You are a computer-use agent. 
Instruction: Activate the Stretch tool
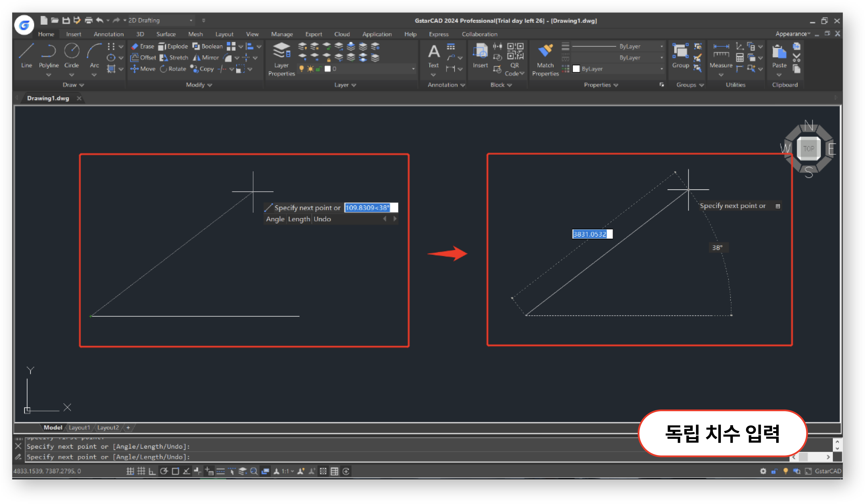[174, 58]
